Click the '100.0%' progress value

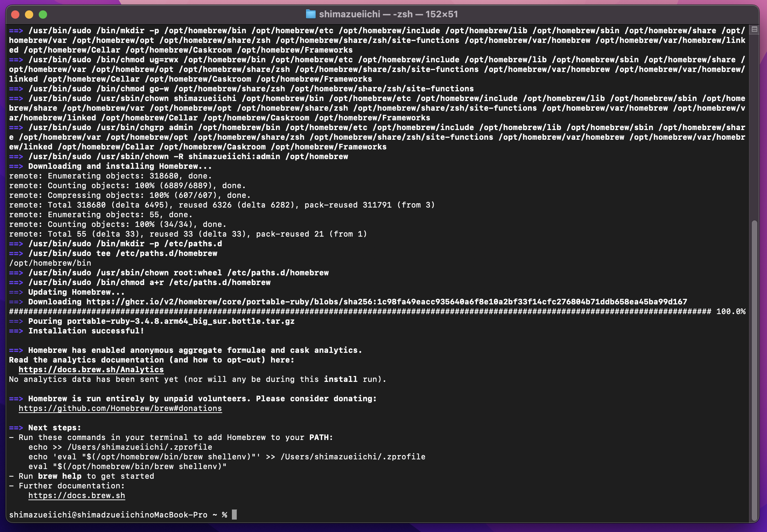click(x=731, y=311)
